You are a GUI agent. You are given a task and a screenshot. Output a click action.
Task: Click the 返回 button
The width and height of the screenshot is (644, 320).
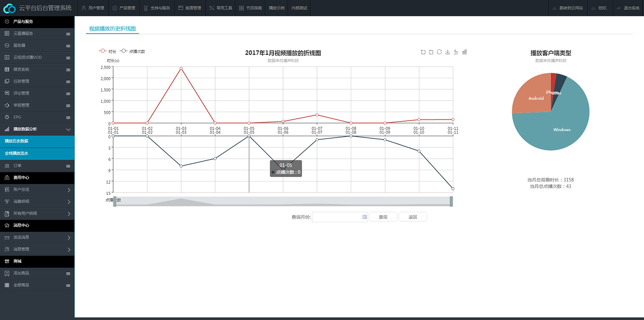pos(412,217)
